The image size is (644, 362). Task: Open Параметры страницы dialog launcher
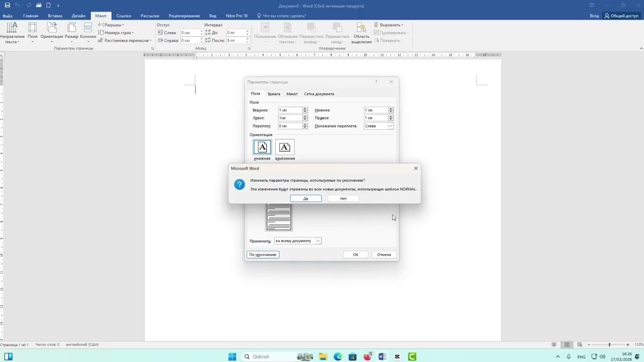152,48
